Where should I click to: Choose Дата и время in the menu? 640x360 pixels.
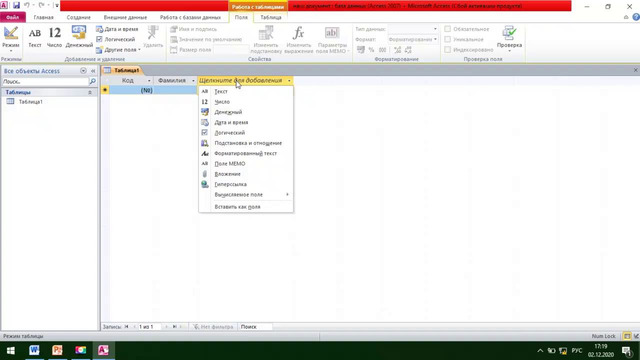coord(246,122)
